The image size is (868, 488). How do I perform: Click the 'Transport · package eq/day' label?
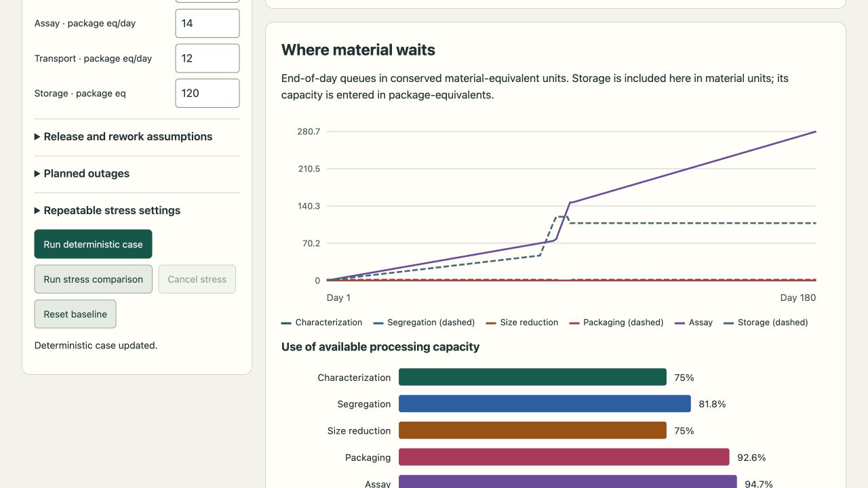click(x=93, y=58)
